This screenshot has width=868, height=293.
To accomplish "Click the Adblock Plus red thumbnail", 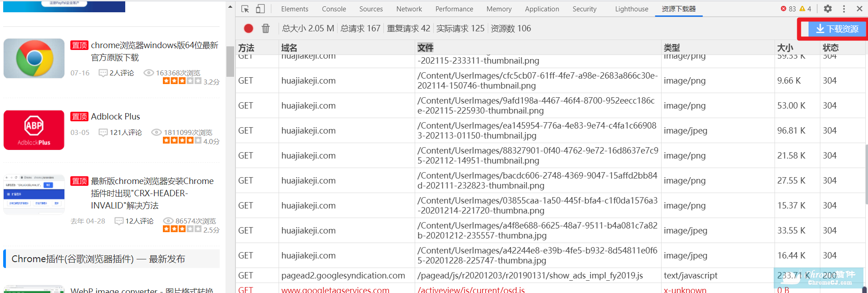I will 34,130.
